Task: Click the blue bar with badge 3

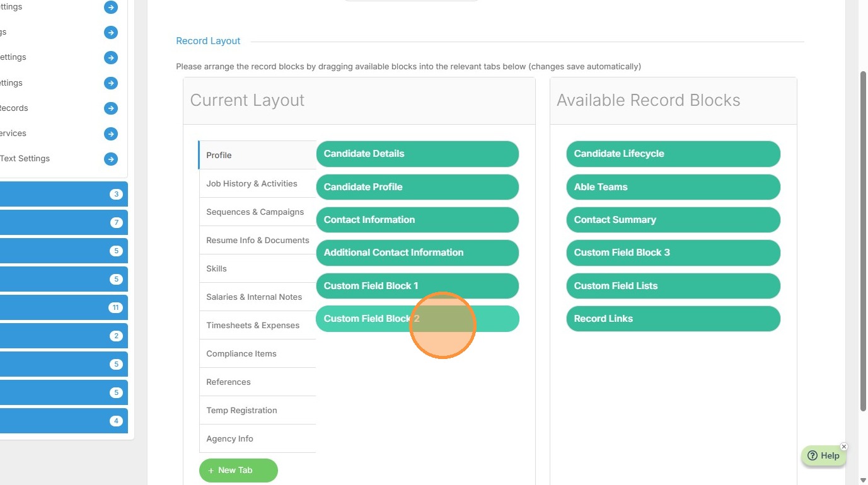Action: (63, 194)
